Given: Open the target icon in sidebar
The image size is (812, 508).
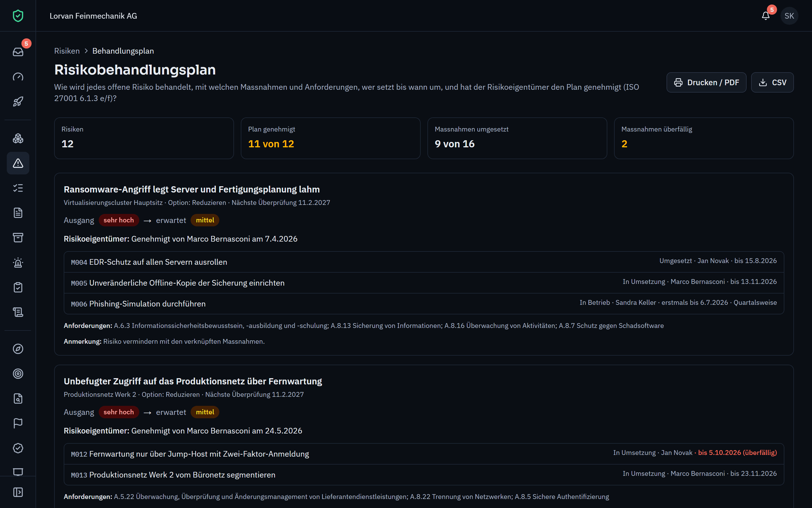Looking at the screenshot, I should pyautogui.click(x=18, y=374).
